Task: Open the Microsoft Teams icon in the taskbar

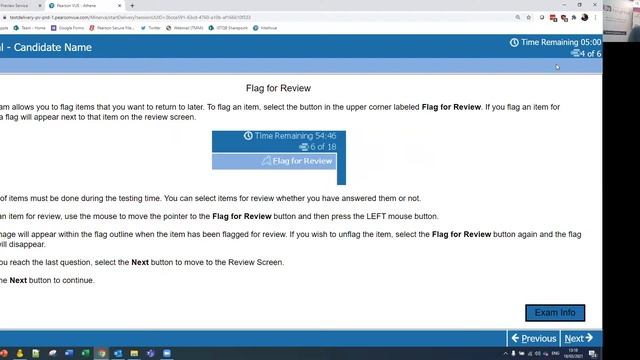Action: pos(151,353)
